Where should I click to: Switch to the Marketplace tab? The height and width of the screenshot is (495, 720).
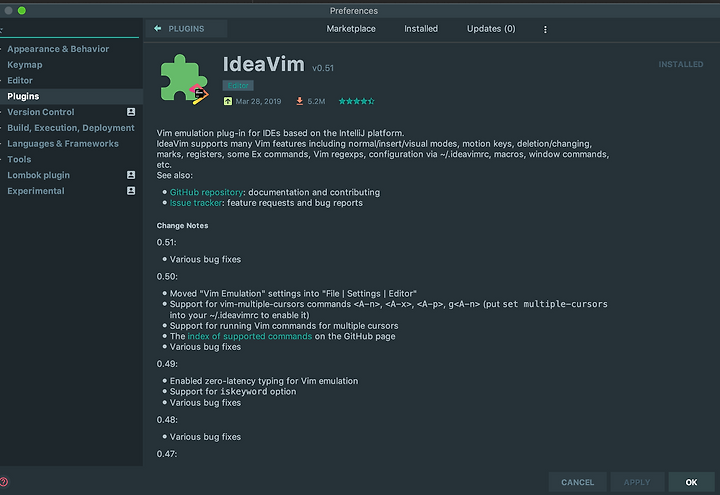coord(351,28)
